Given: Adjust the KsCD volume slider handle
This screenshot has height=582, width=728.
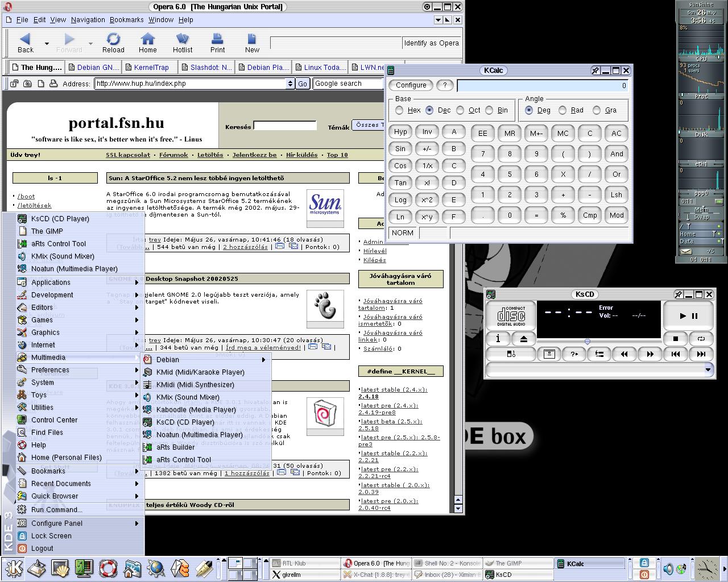Looking at the screenshot, I should (x=587, y=342).
